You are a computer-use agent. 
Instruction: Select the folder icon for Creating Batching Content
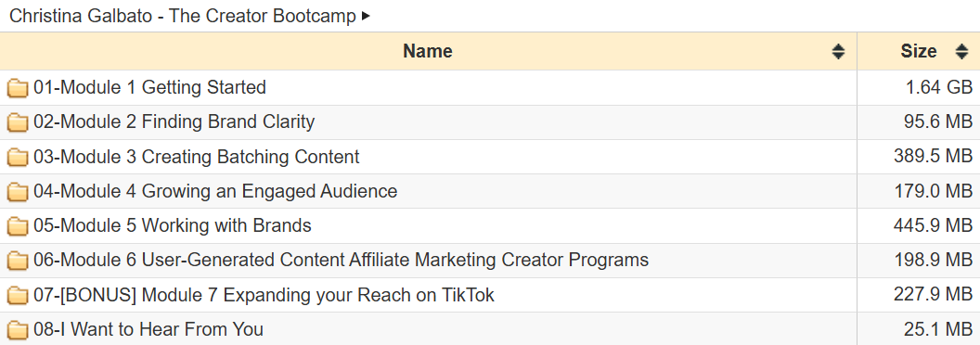coord(18,158)
